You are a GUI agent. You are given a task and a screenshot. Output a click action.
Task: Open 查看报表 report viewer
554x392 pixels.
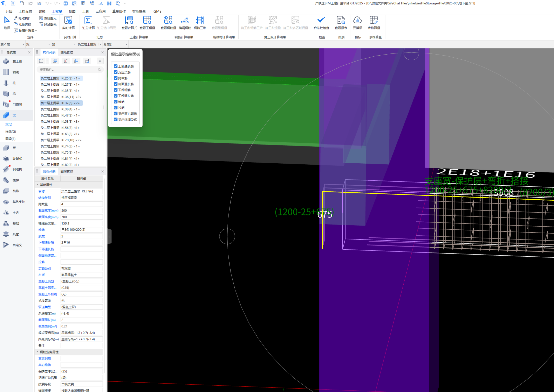(x=341, y=23)
